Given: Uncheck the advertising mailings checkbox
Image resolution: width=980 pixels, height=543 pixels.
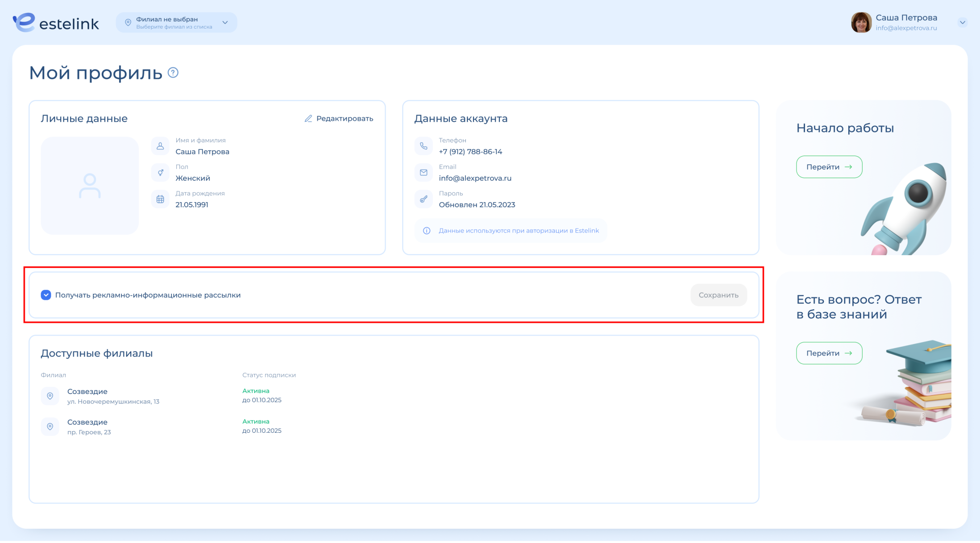Looking at the screenshot, I should click(46, 295).
